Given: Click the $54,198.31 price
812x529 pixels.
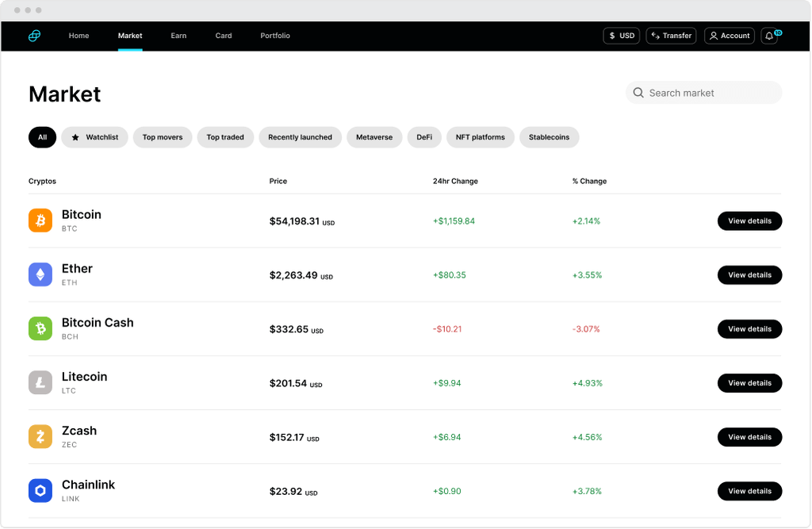Looking at the screenshot, I should (294, 221).
